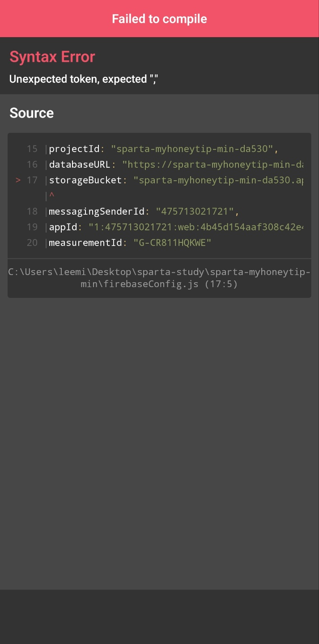The image size is (319, 644).
Task: Click the projectId property name
Action: pos(74,149)
